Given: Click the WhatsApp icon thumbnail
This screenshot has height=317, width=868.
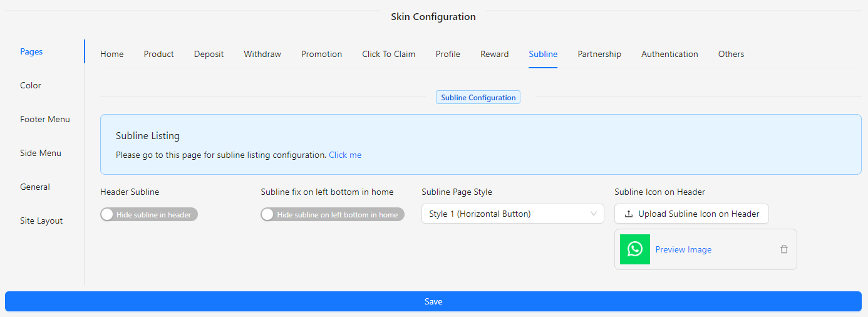Looking at the screenshot, I should tap(635, 249).
